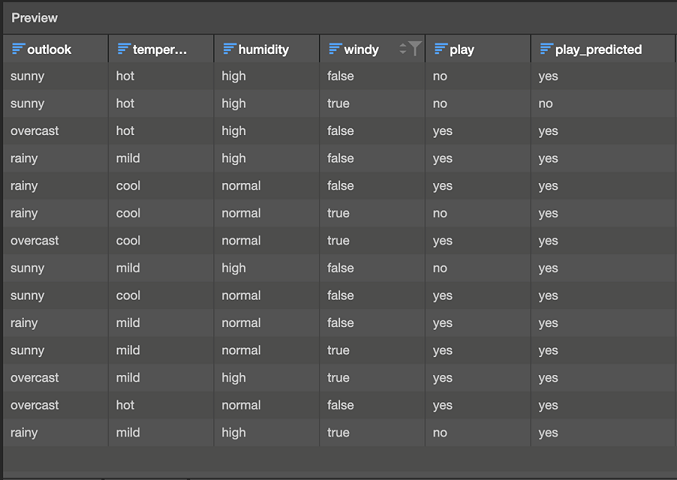
Task: Click the truncated temperature header label
Action: (x=160, y=49)
